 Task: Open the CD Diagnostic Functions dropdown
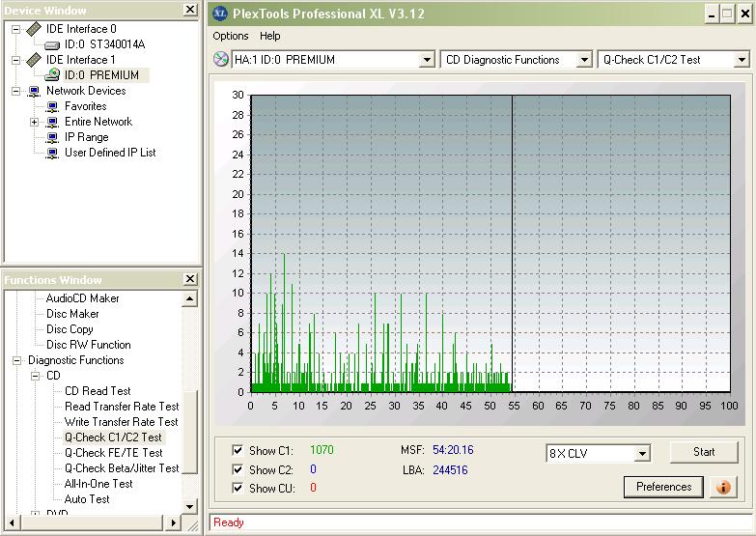(584, 60)
